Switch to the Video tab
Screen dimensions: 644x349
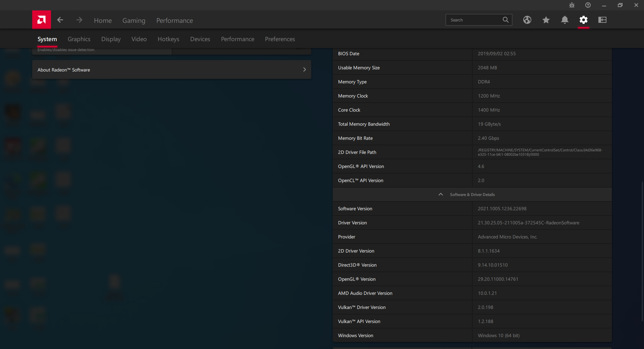(139, 39)
